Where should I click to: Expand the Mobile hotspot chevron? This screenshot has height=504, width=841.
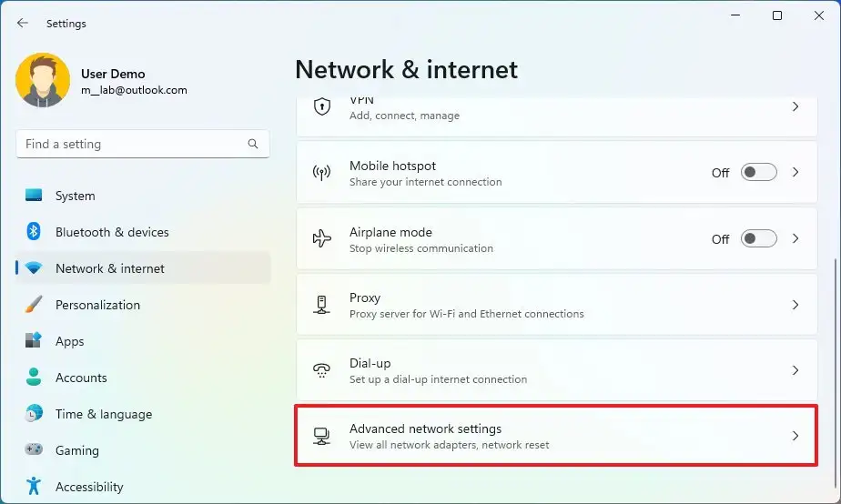click(795, 173)
